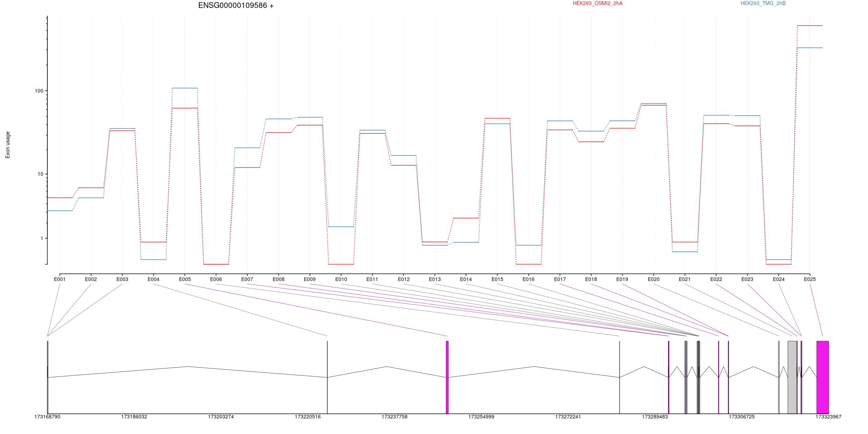
Task: Click the red E005 usage line segment
Action: tap(185, 108)
